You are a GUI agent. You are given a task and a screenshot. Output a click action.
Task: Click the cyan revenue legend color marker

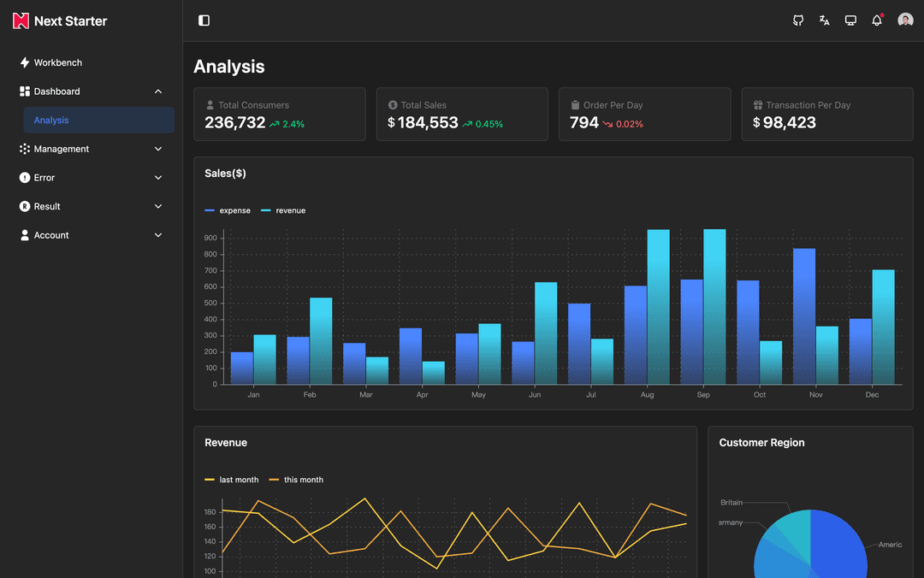coord(266,210)
